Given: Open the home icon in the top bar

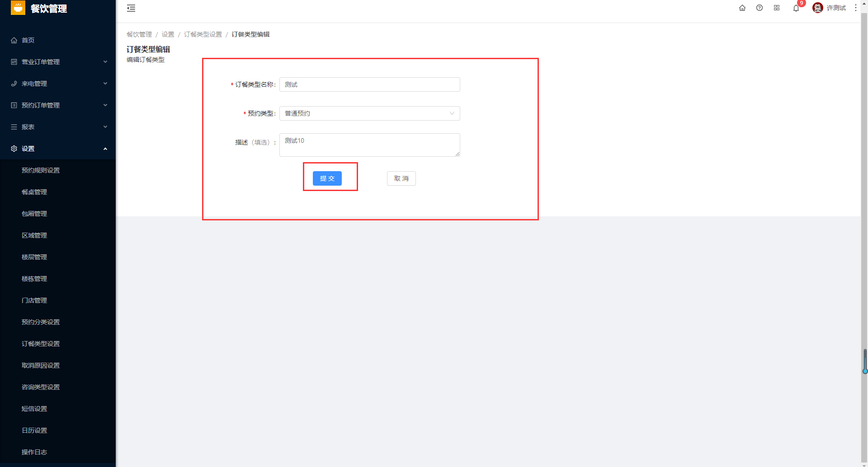Looking at the screenshot, I should (x=742, y=8).
